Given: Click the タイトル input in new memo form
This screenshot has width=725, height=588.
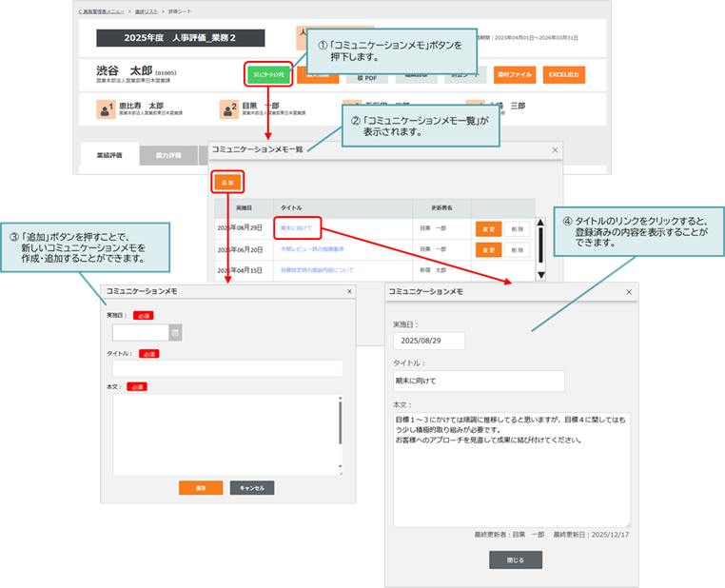Looking at the screenshot, I should pyautogui.click(x=226, y=368).
